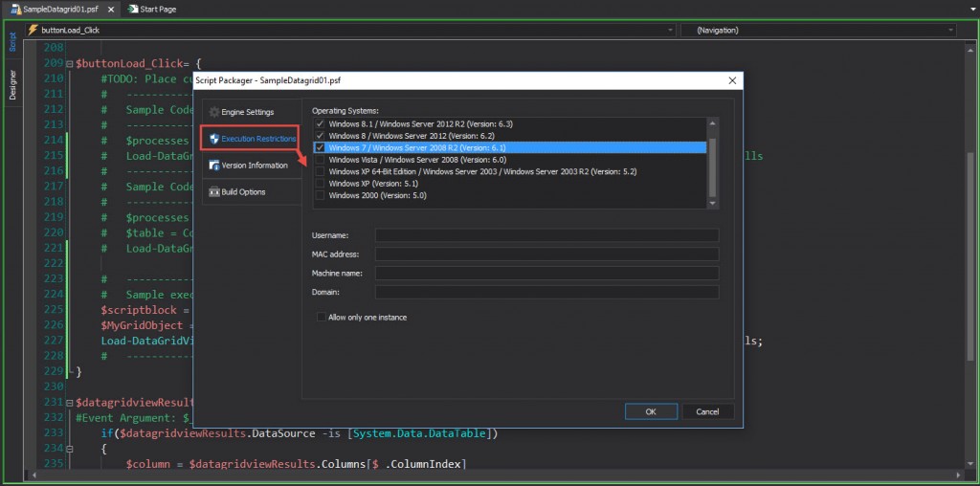Open Build Options page
Screen dimensions: 980x486
252,191
